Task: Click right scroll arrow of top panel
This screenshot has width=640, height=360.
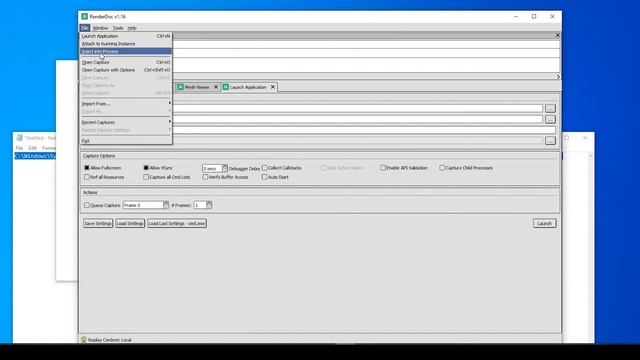Action: coord(558,77)
